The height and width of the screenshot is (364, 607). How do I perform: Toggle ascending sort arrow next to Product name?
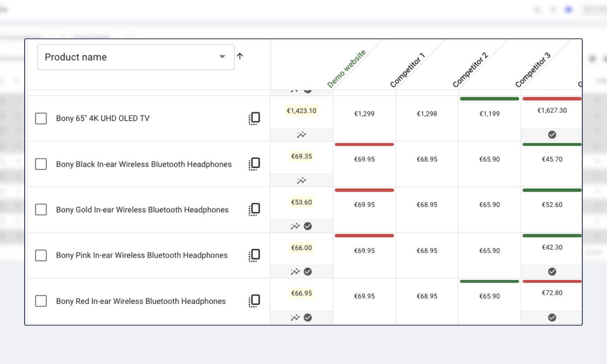[240, 56]
